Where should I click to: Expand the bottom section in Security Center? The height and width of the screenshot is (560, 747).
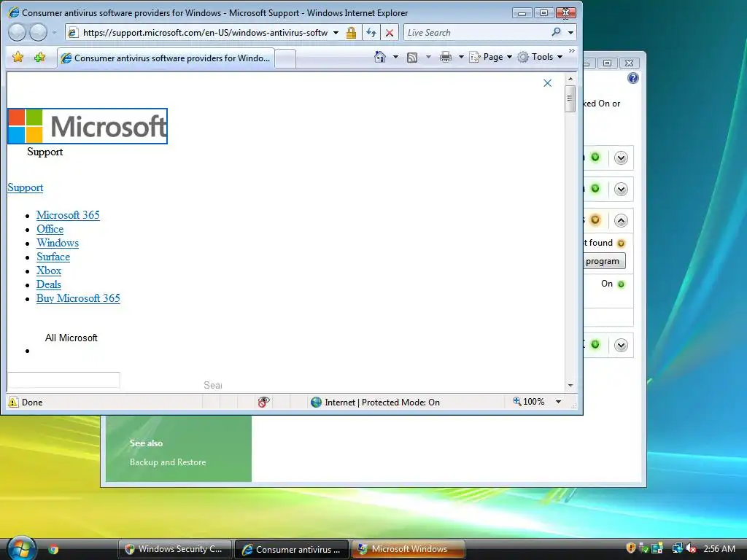point(621,345)
